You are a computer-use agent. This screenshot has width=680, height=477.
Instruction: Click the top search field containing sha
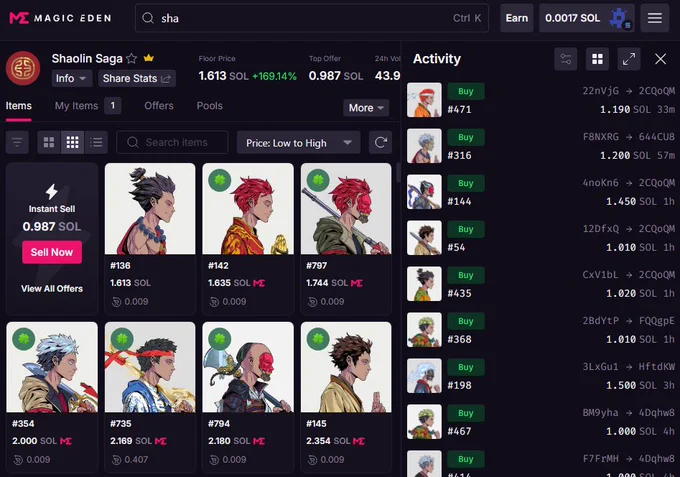pyautogui.click(x=312, y=18)
